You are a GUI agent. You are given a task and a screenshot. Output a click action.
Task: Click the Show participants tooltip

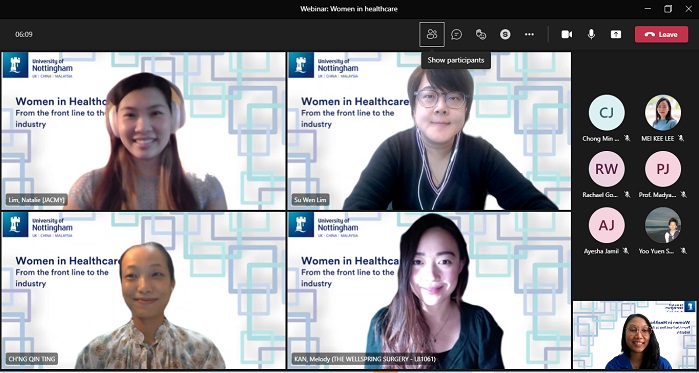point(456,60)
